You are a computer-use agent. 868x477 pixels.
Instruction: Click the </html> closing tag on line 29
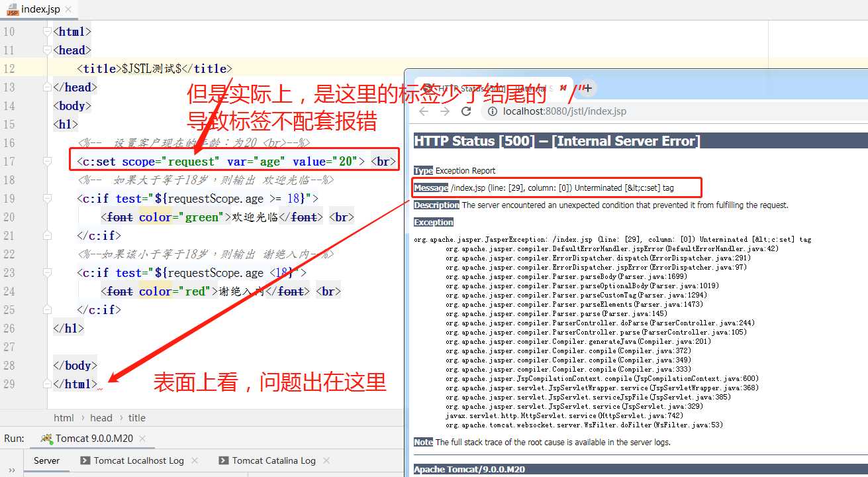pyautogui.click(x=75, y=384)
